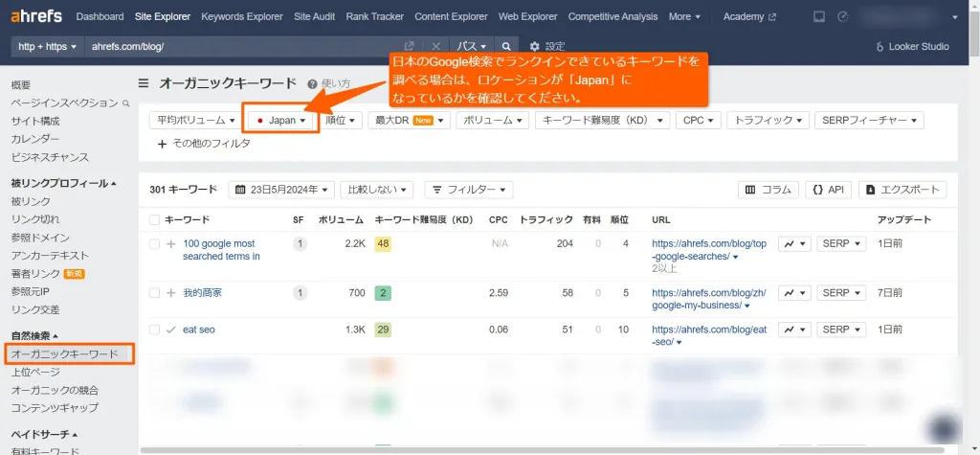The width and height of the screenshot is (980, 455).
Task: Open the position history chart for google-my-business row
Action: point(794,292)
